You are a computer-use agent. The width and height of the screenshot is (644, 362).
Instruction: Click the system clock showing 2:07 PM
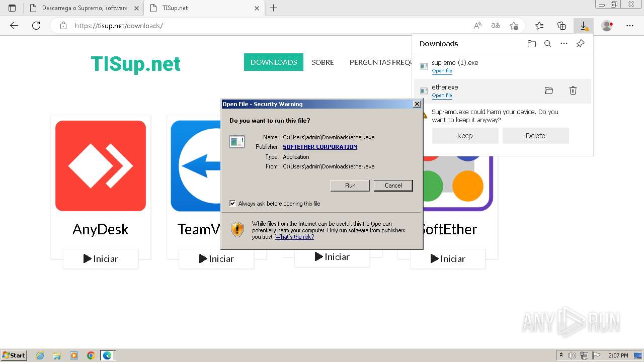[618, 355]
